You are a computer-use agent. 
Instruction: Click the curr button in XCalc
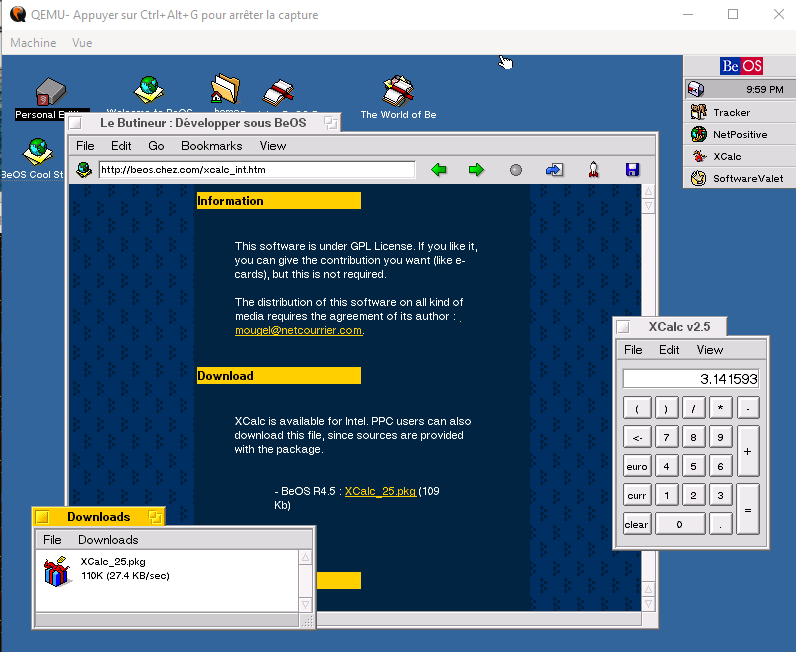click(637, 495)
